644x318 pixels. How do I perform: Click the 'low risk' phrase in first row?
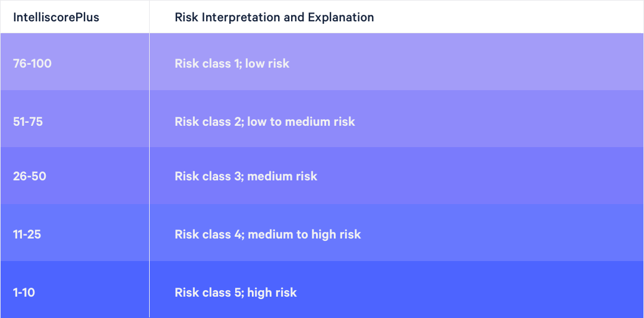pyautogui.click(x=267, y=63)
